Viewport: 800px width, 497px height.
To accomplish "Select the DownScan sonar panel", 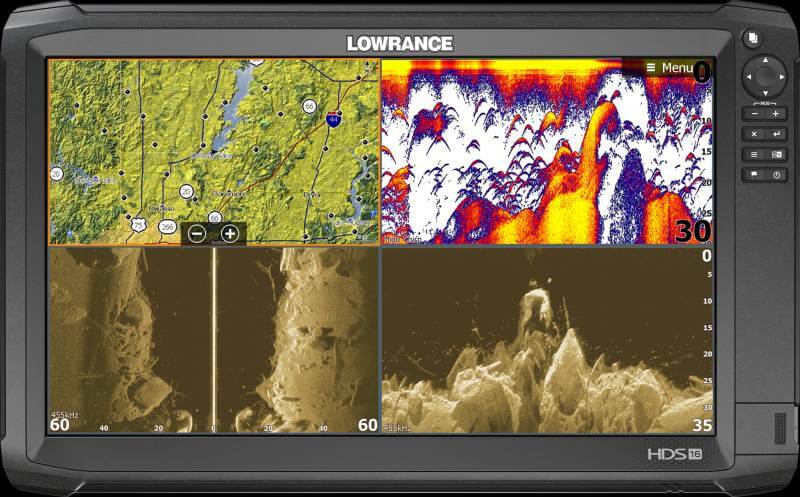I will [x=547, y=340].
